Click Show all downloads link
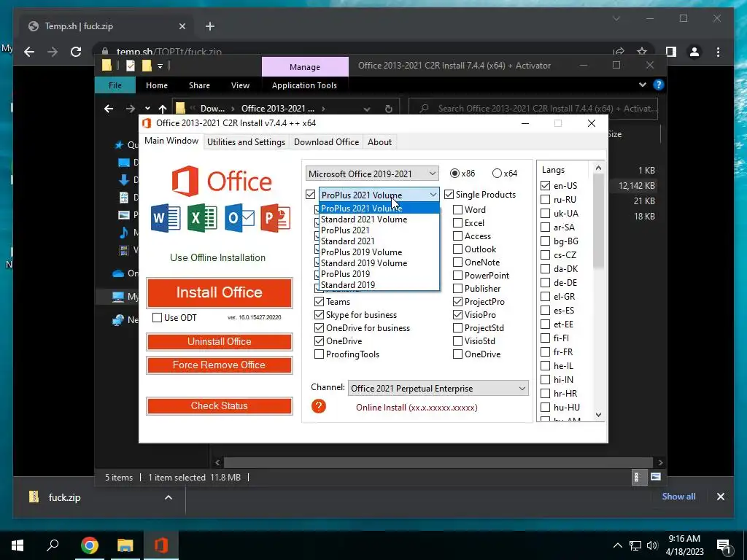The height and width of the screenshot is (560, 747). [x=678, y=496]
